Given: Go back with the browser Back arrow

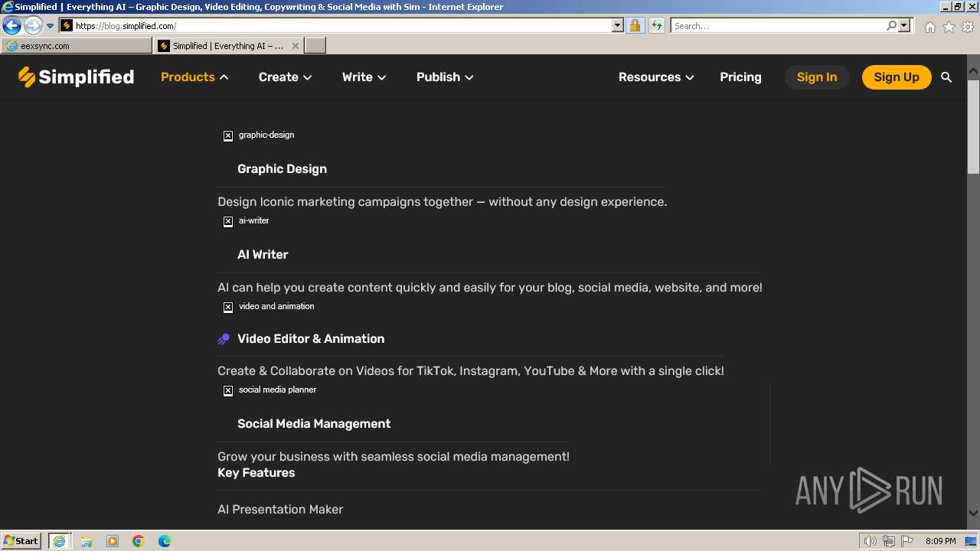Looking at the screenshot, I should point(11,25).
